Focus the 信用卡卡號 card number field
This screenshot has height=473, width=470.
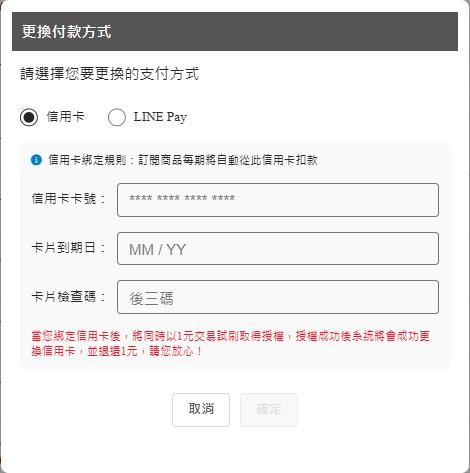[x=278, y=200]
